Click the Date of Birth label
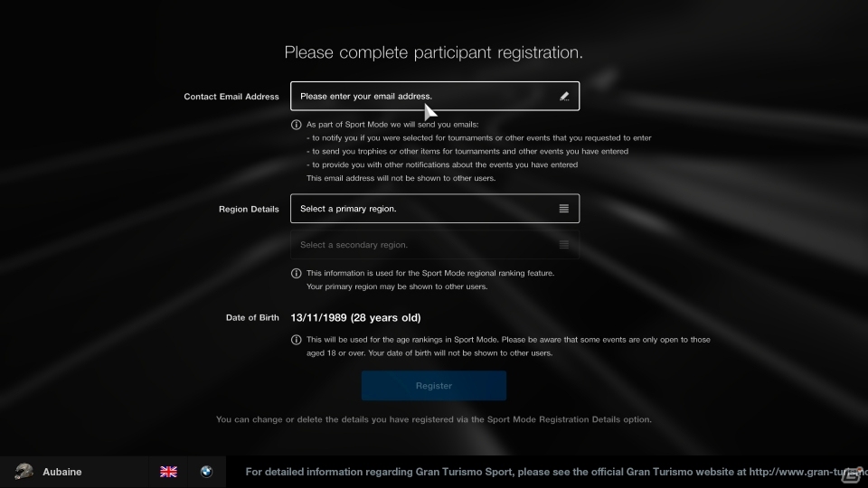The height and width of the screenshot is (488, 868). point(252,317)
